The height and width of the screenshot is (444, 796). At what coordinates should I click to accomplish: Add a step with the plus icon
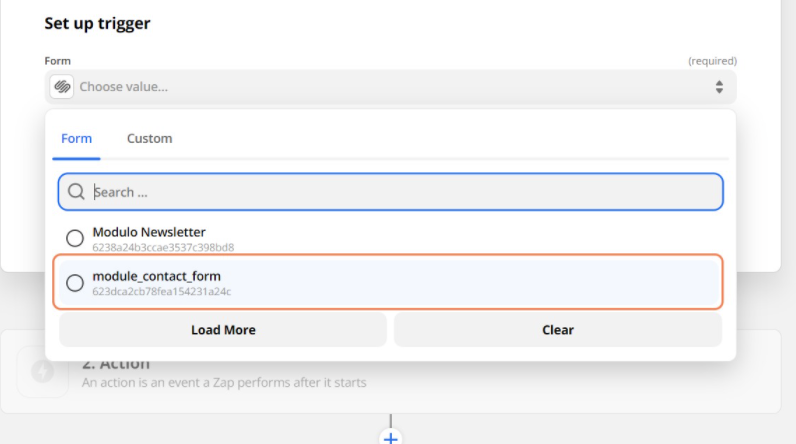(391, 438)
